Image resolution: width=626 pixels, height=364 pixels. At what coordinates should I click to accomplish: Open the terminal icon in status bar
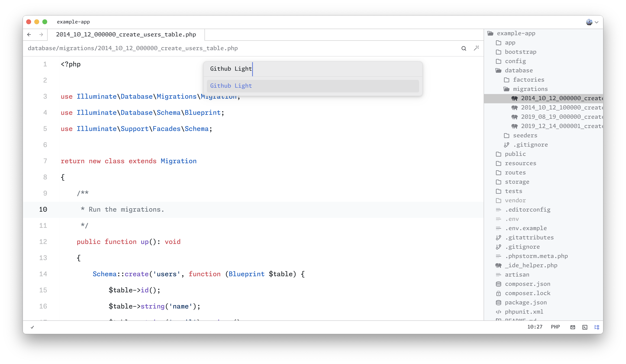tap(585, 327)
